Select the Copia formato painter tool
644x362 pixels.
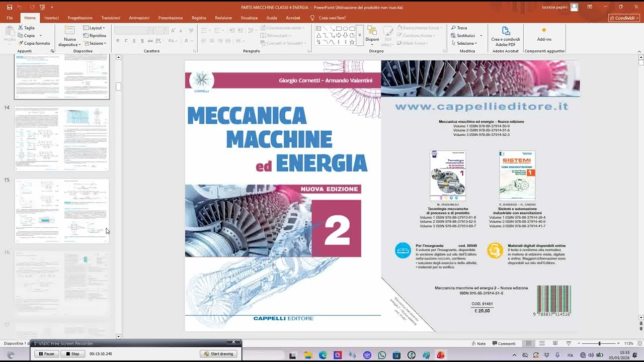pyautogui.click(x=34, y=43)
